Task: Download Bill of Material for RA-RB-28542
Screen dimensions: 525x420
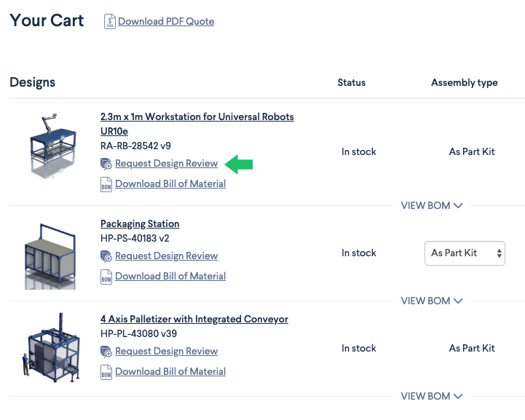Action: 170,183
